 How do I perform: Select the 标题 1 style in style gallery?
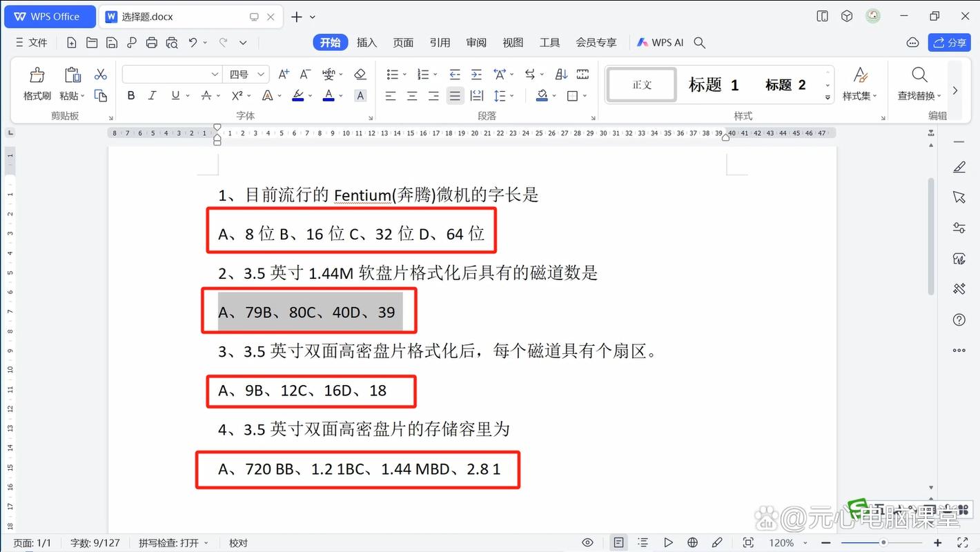pyautogui.click(x=712, y=84)
